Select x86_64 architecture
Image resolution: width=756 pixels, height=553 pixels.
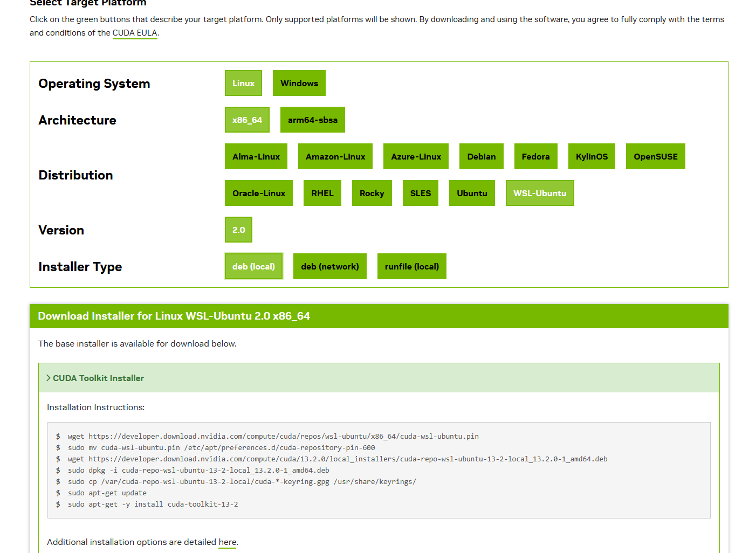[247, 120]
